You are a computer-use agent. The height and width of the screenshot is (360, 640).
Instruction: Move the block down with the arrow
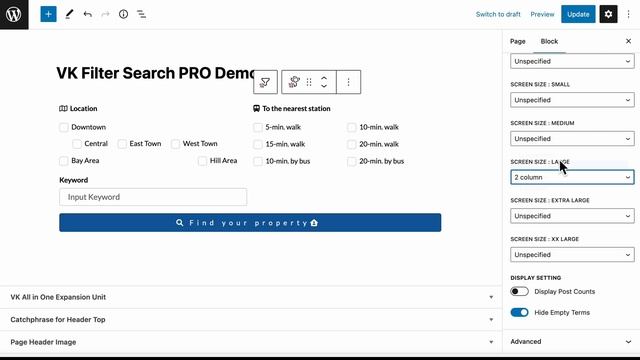tap(324, 86)
